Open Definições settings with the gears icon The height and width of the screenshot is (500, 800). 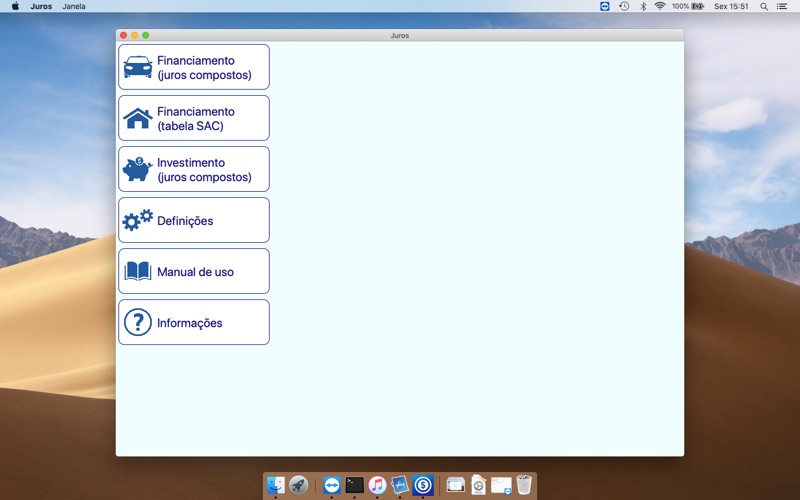194,220
